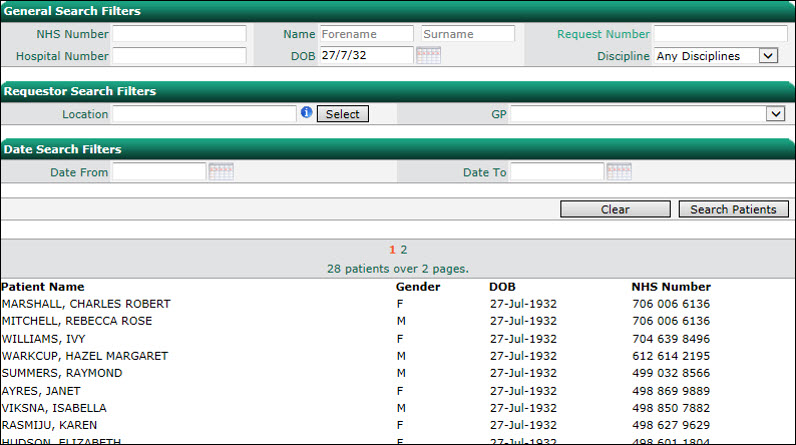Click the DOB column header
The height and width of the screenshot is (445, 796).
pyautogui.click(x=502, y=287)
